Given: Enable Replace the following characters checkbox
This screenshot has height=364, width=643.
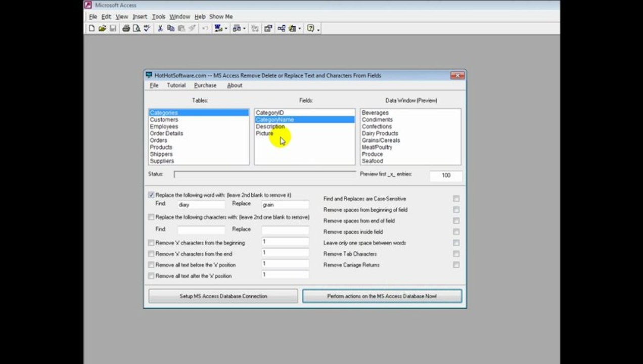Looking at the screenshot, I should [151, 217].
